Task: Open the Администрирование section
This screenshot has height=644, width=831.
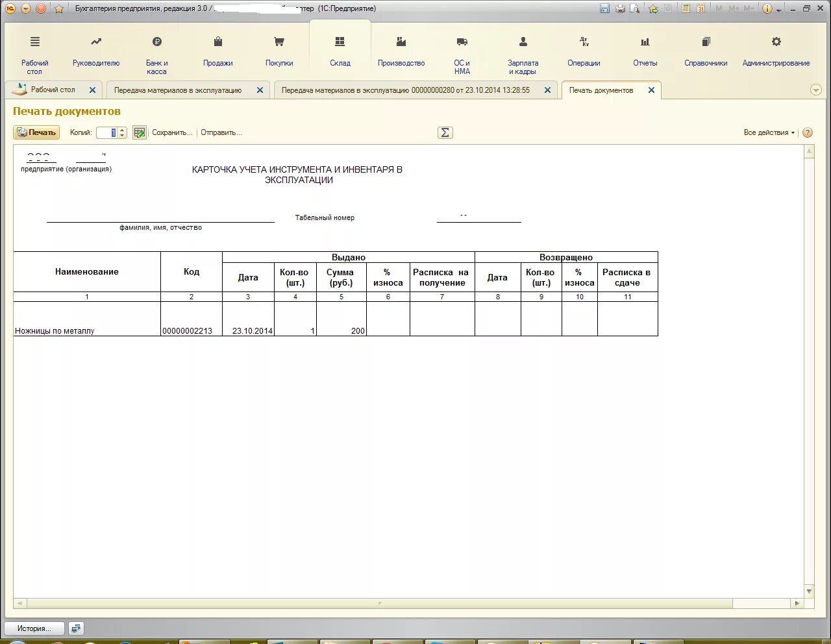Action: tap(776, 52)
